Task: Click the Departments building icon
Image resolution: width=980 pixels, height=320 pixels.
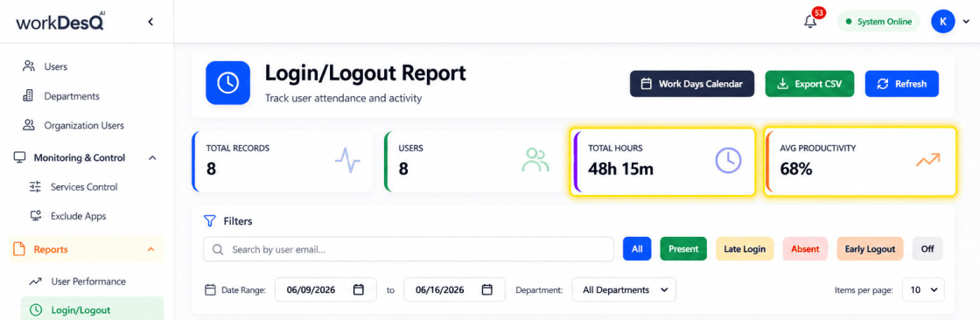Action: click(28, 95)
